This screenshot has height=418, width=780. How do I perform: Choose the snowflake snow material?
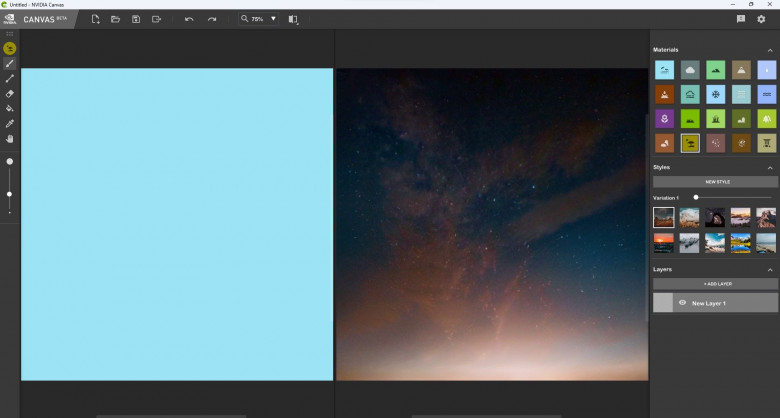[x=715, y=95]
